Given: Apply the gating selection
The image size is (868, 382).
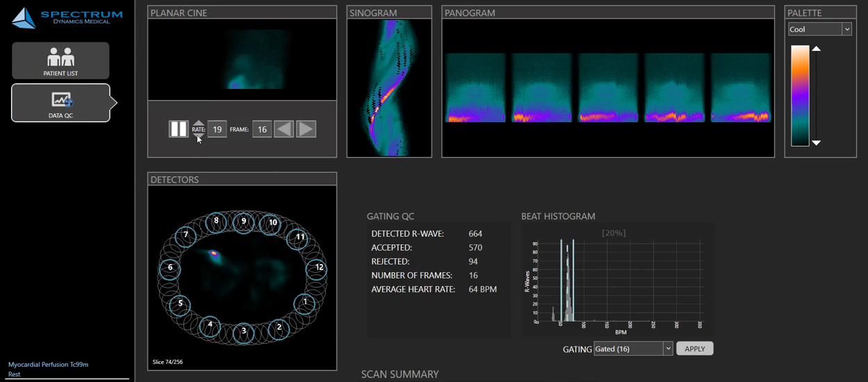Looking at the screenshot, I should (x=695, y=349).
